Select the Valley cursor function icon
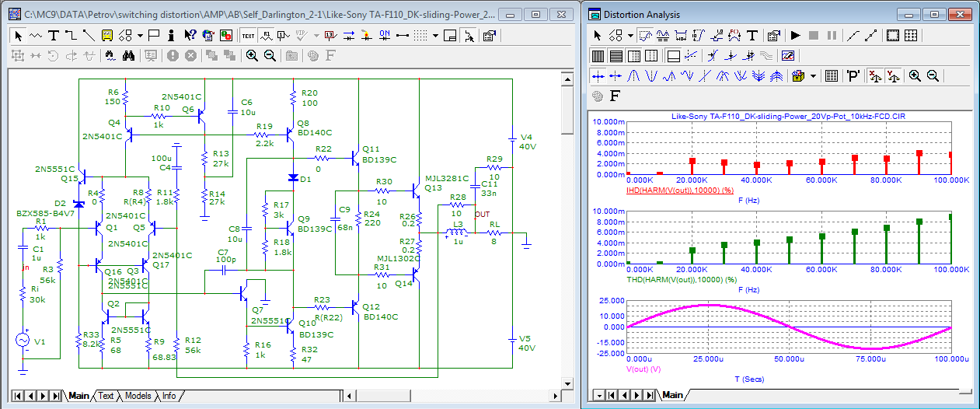980x409 pixels. [650, 75]
